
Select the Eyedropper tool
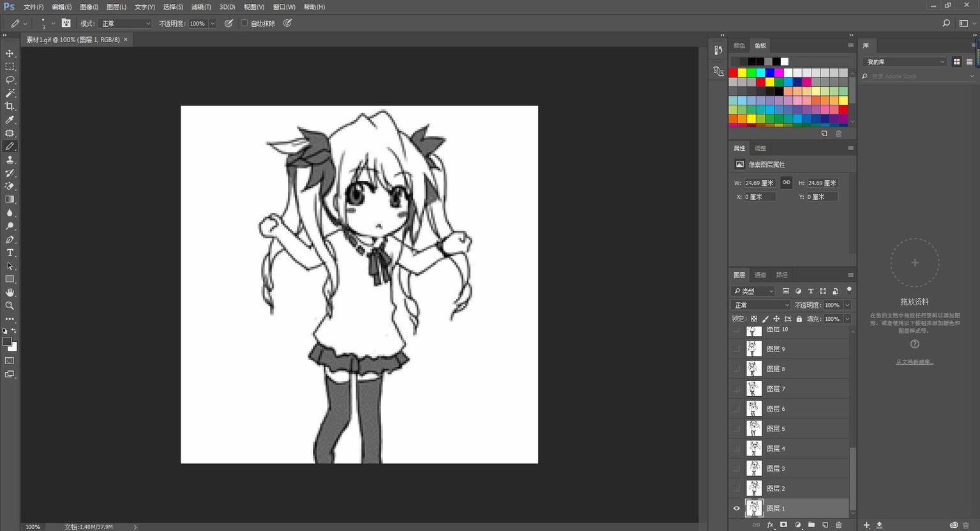[x=10, y=120]
